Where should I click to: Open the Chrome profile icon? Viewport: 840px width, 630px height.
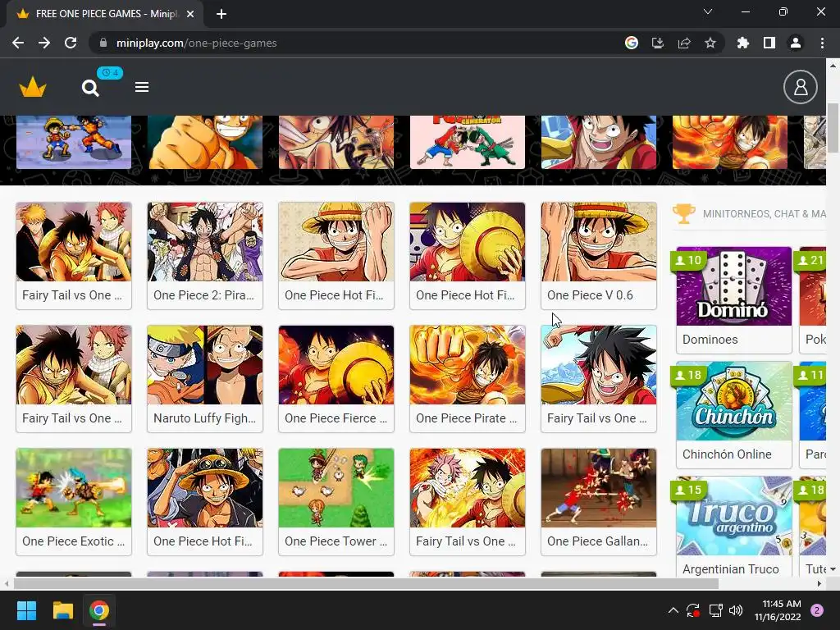(796, 43)
